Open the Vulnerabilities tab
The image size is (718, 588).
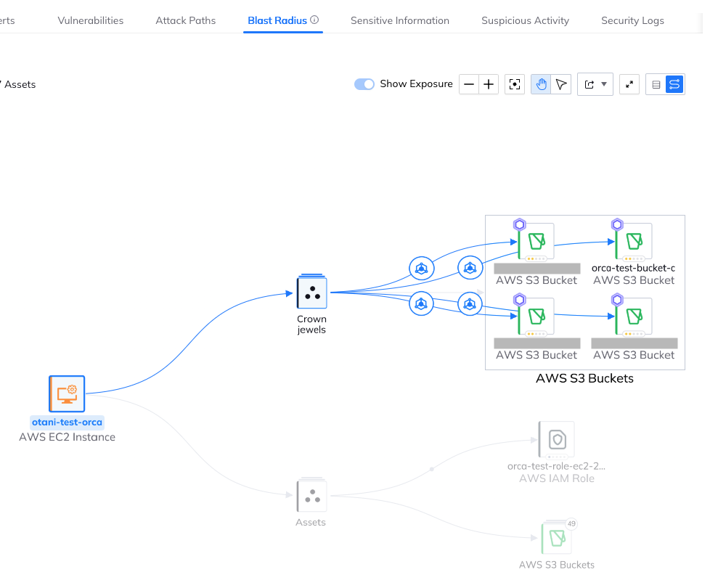(x=90, y=20)
